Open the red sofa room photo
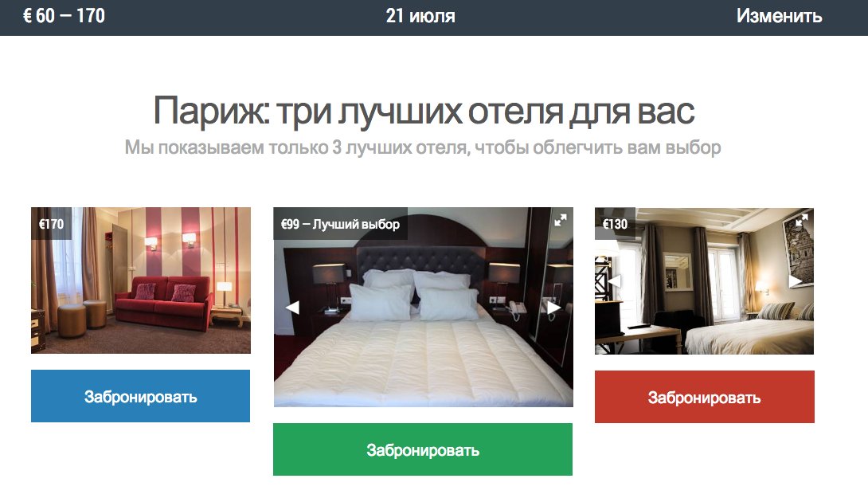 pos(141,280)
